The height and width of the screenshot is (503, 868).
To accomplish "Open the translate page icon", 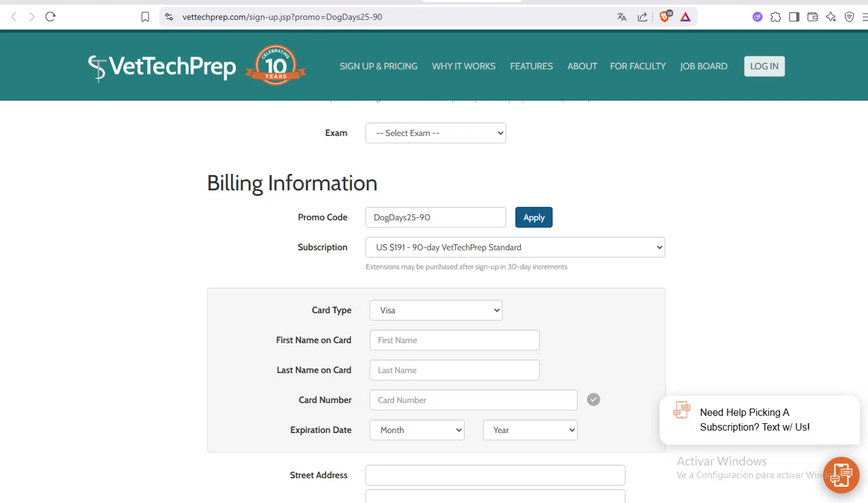I will (621, 17).
